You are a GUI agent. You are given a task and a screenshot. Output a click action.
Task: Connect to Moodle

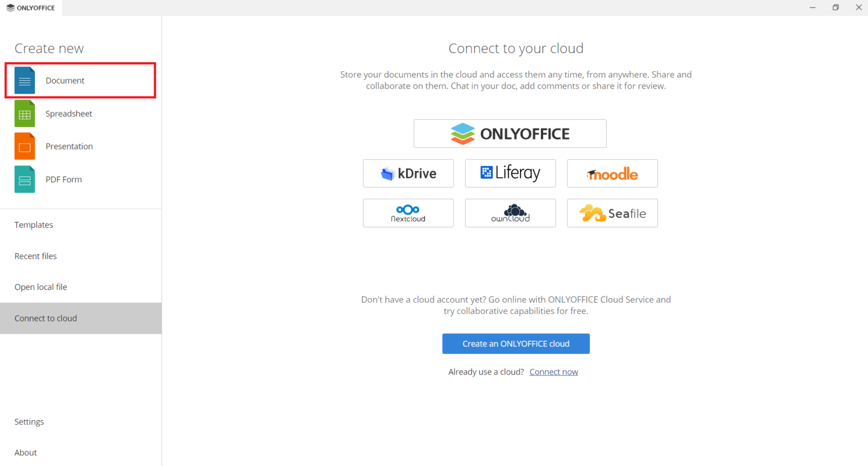[612, 173]
